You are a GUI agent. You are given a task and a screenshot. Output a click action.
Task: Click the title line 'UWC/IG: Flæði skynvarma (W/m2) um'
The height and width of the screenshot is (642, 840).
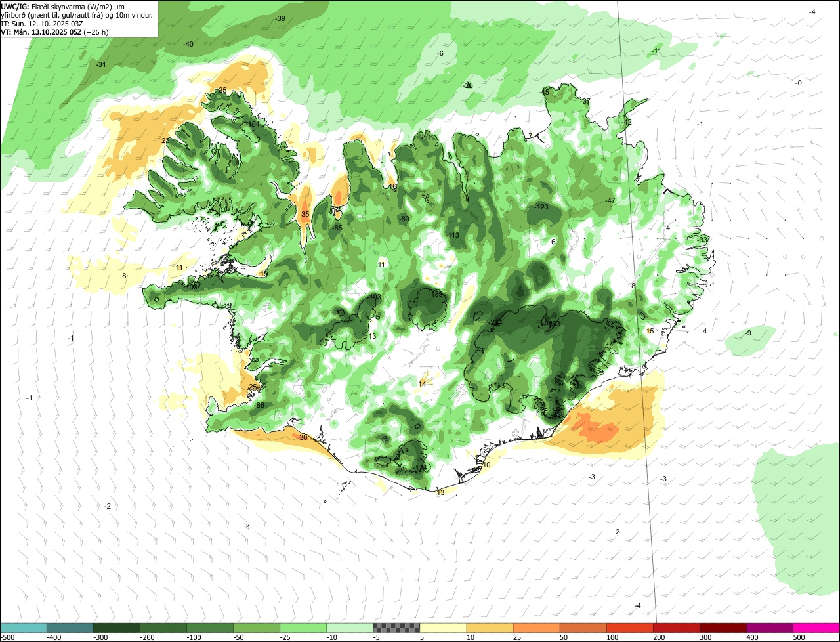point(63,6)
